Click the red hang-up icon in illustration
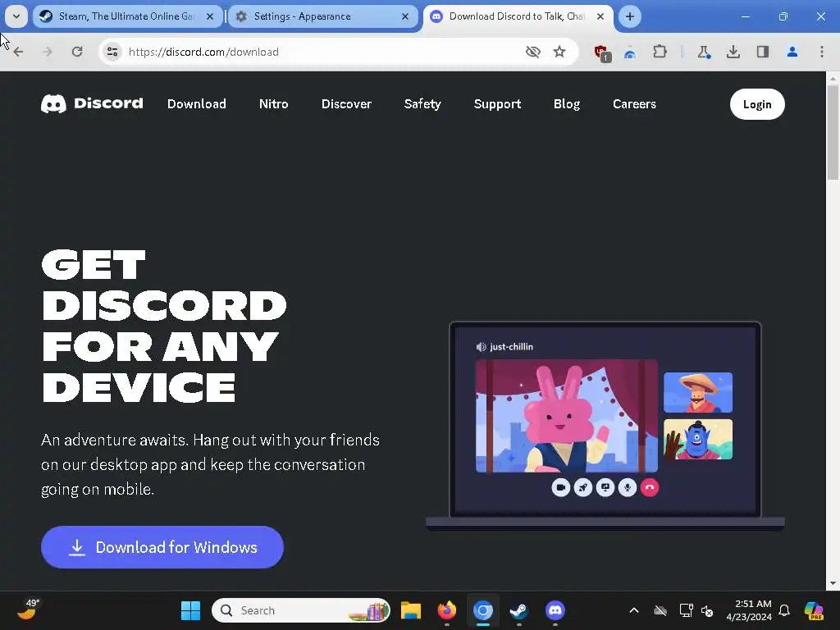Image resolution: width=840 pixels, height=630 pixels. (650, 487)
